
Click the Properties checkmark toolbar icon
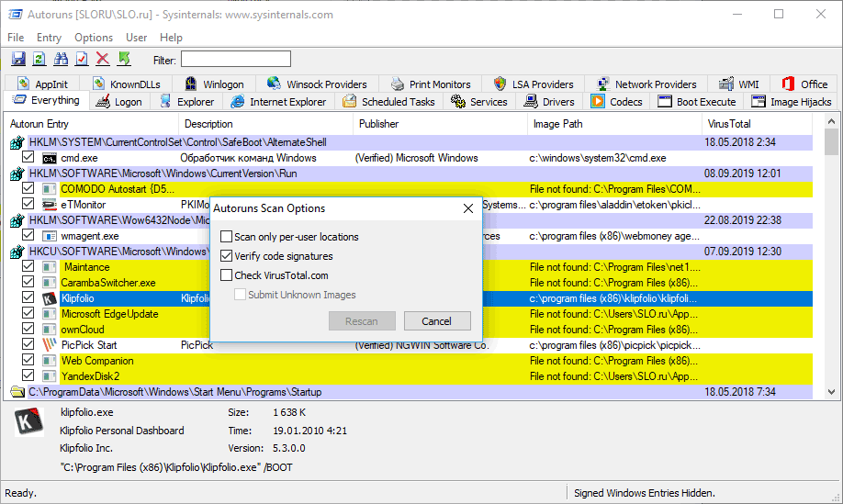pos(82,59)
